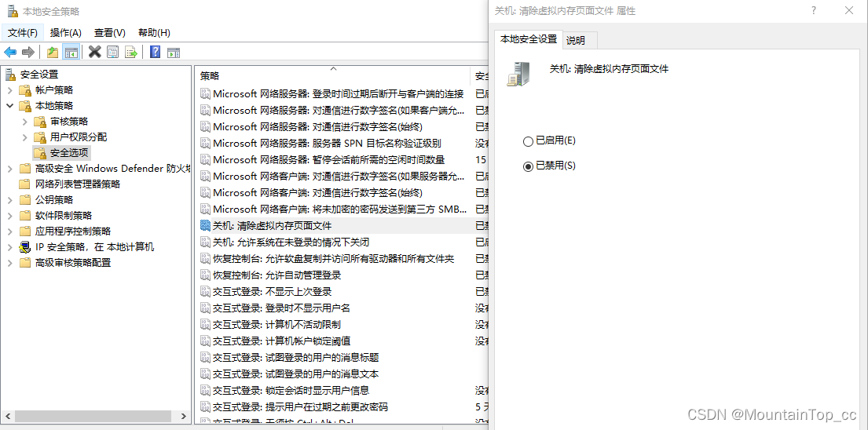Select 交互式登录: 计算机不活动限制

click(x=277, y=324)
